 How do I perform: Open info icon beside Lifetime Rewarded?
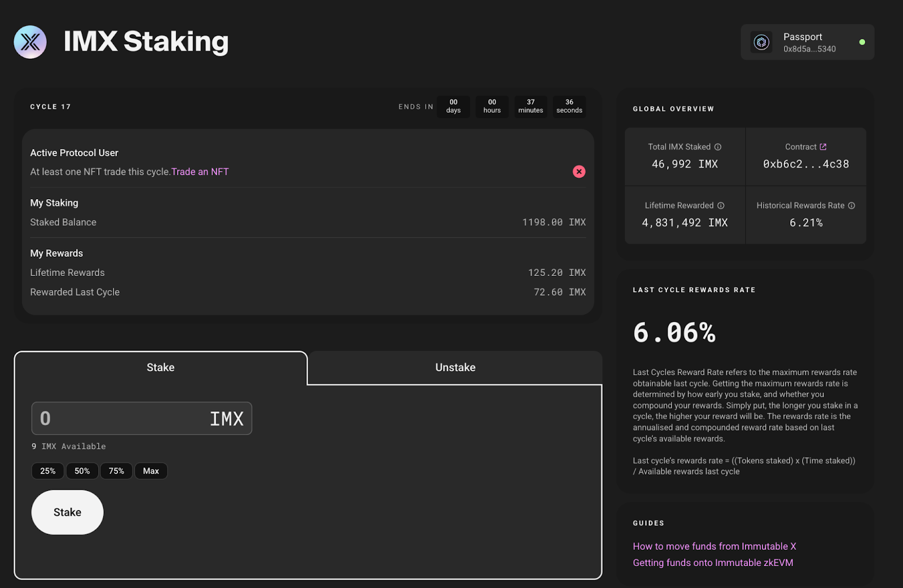coord(721,205)
